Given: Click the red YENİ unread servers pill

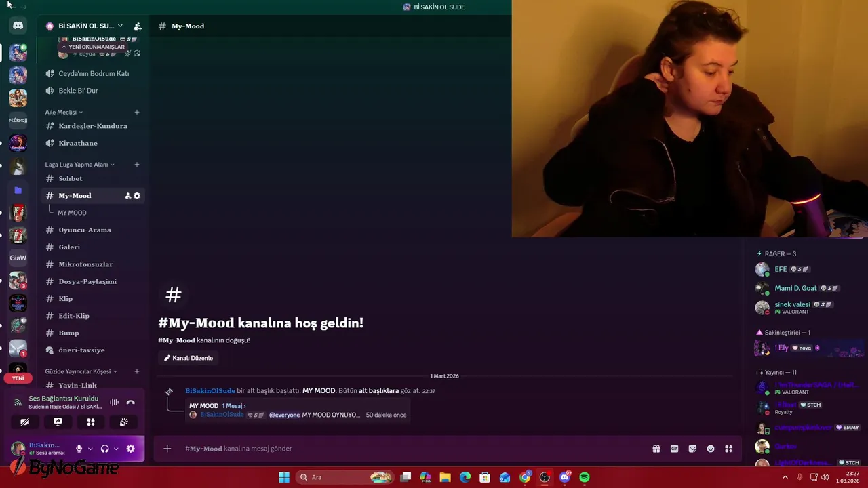Looking at the screenshot, I should pos(18,378).
